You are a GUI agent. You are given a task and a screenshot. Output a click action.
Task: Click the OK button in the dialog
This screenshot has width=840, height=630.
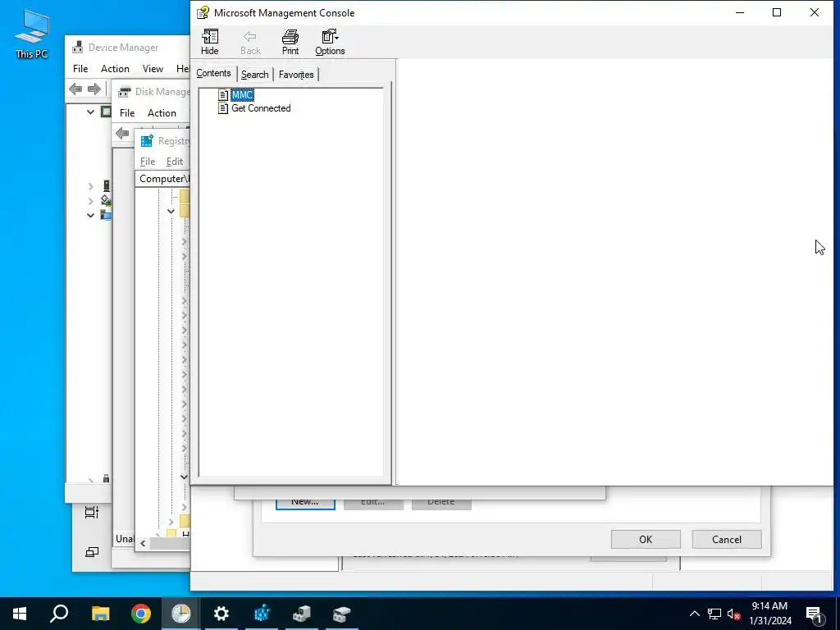tap(646, 540)
